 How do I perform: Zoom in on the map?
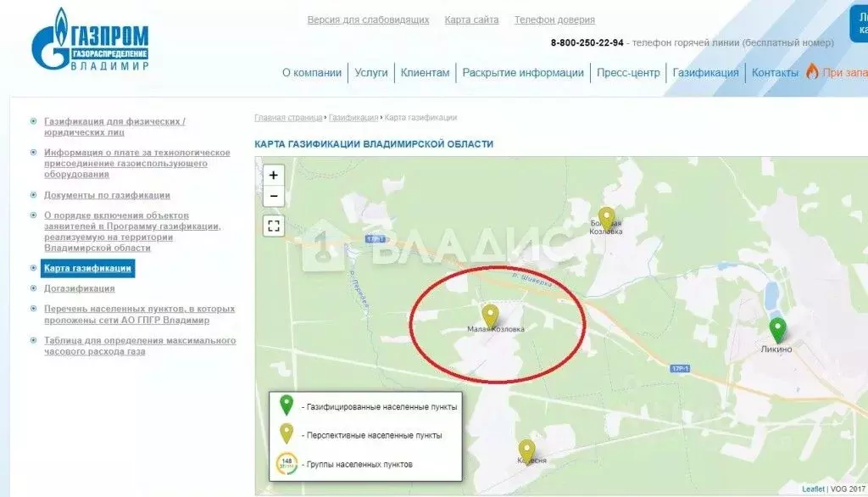(274, 175)
